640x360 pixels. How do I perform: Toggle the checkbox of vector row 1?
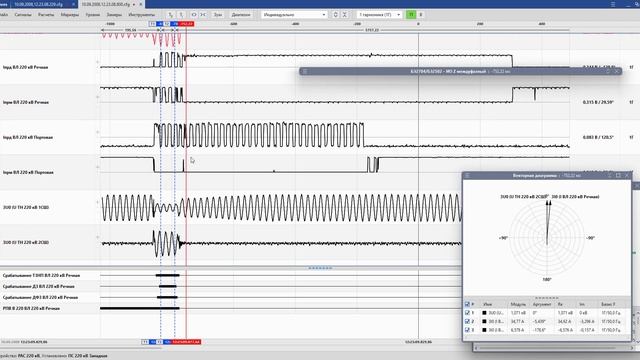(x=467, y=313)
